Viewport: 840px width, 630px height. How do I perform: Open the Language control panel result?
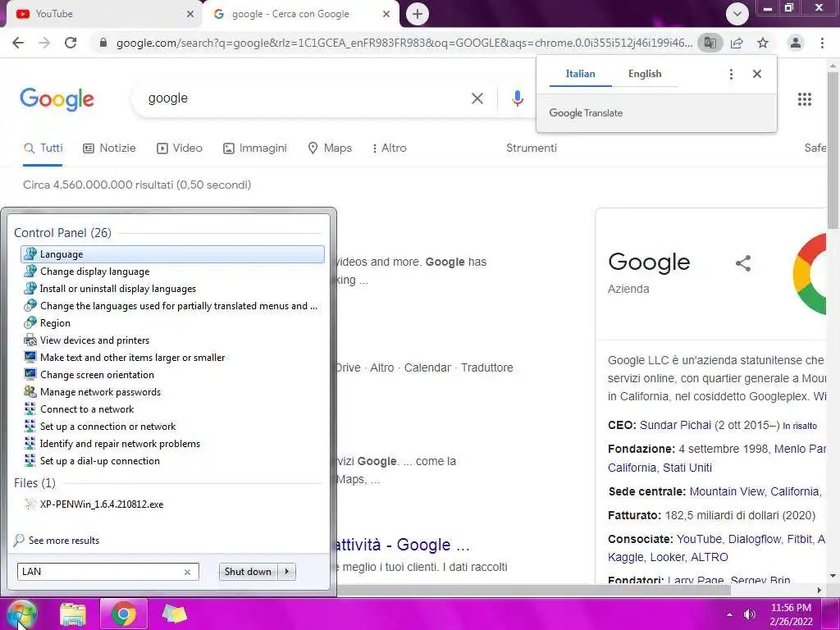pos(172,254)
